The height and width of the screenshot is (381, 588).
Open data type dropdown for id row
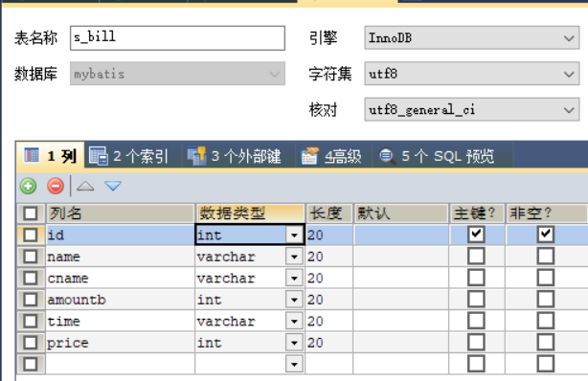(294, 235)
